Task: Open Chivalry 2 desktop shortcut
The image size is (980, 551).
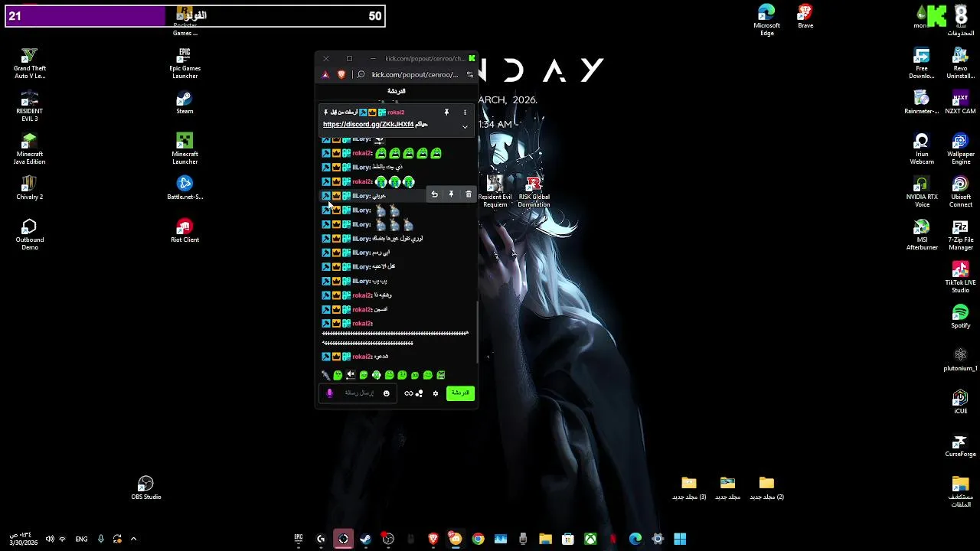Action: coord(29,188)
